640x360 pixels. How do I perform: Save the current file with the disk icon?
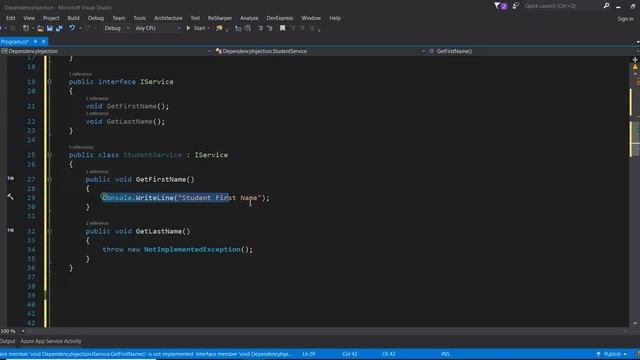pyautogui.click(x=49, y=28)
